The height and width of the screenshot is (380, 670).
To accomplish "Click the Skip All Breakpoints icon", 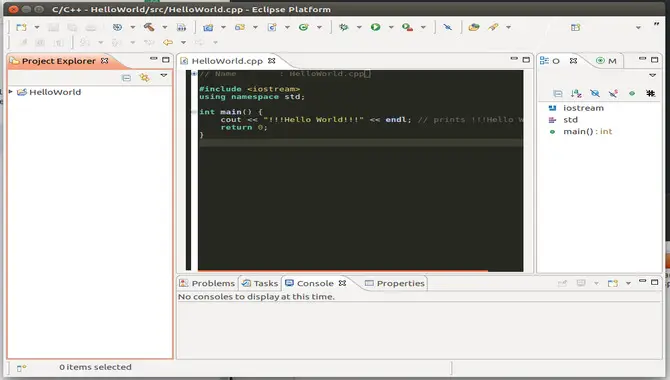I will point(447,27).
